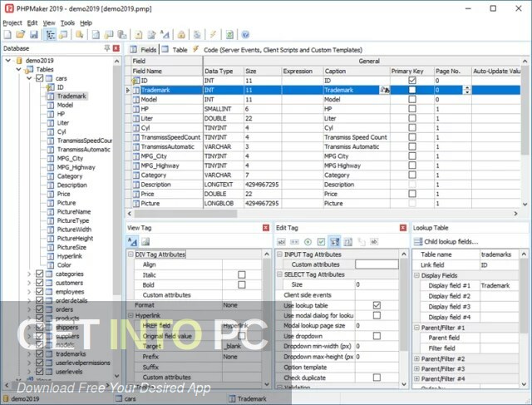
Task: Close the Edit Tag panel
Action: [403, 228]
